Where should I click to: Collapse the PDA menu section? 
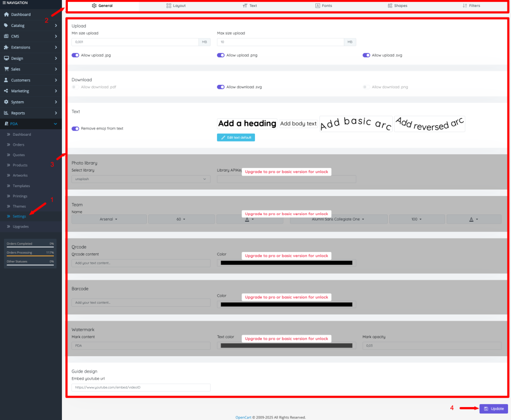pos(56,124)
